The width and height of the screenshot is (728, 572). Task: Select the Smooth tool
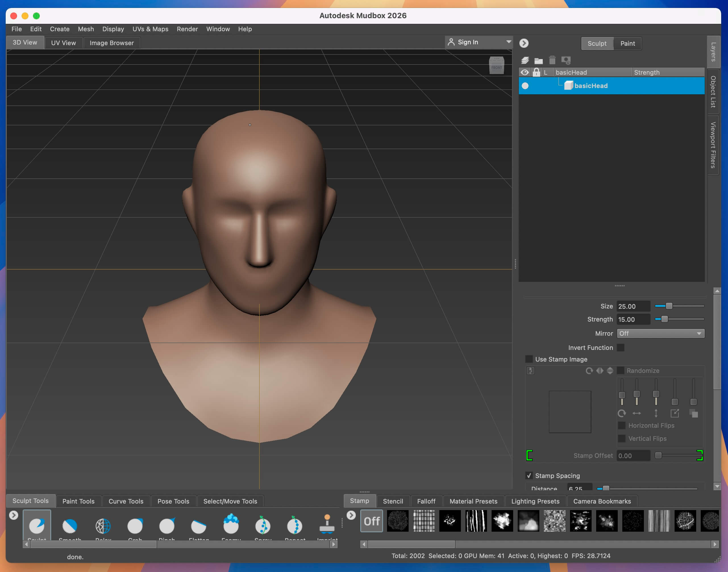pos(69,526)
